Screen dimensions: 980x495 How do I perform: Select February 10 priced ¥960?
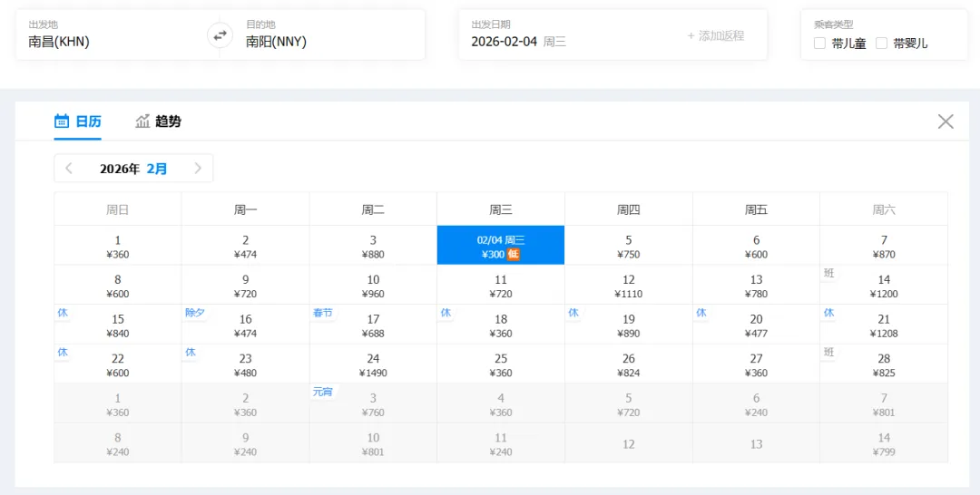pyautogui.click(x=373, y=285)
